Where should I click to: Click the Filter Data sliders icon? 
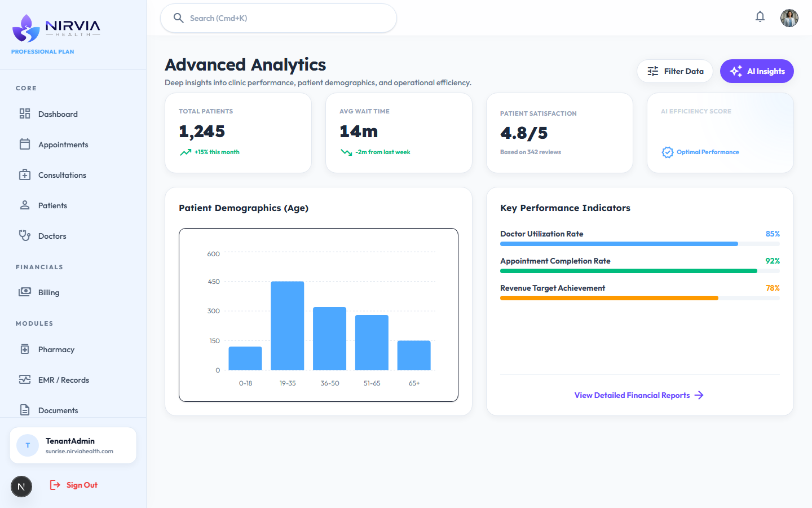click(653, 71)
